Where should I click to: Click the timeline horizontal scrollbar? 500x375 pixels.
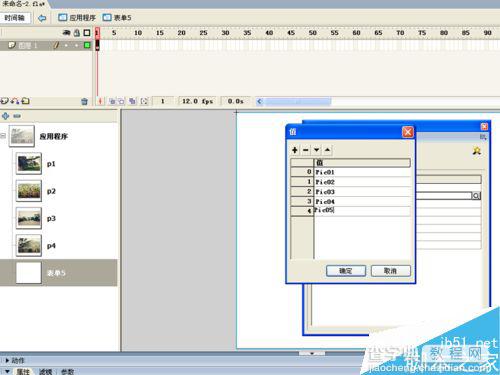(x=298, y=101)
